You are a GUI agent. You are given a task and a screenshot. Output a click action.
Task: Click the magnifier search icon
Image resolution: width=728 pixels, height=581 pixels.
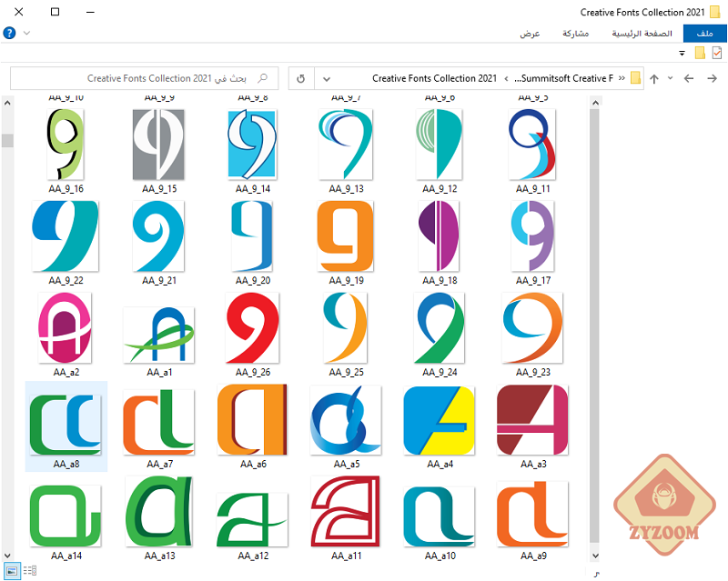click(262, 78)
